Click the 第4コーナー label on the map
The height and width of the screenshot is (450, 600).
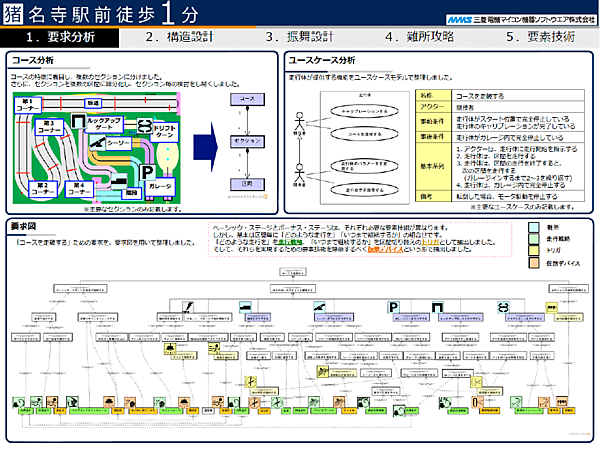pos(79,189)
